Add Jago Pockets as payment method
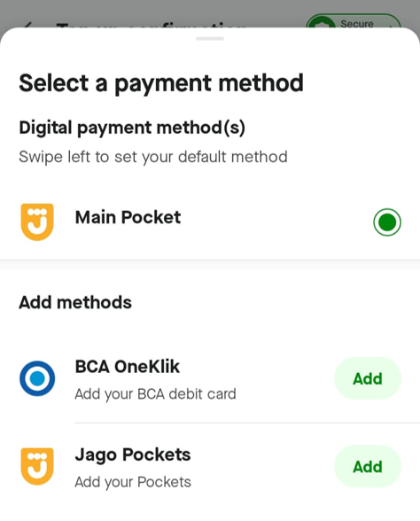The image size is (420, 521). 368,466
